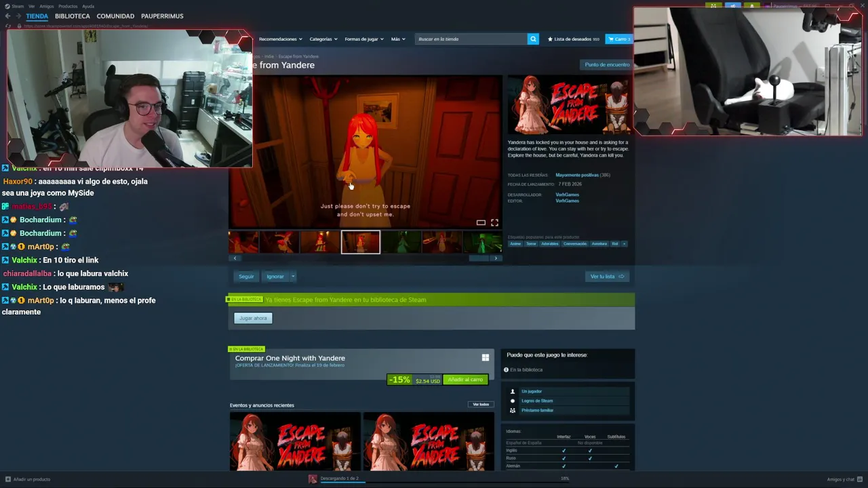Go forward with the Steam forward arrow
868x488 pixels.
(x=18, y=16)
